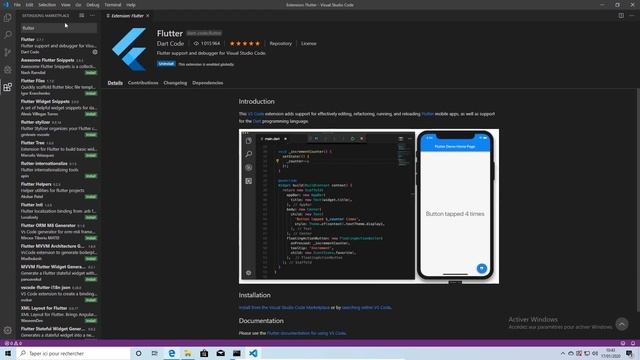The width and height of the screenshot is (640, 360).
Task: Open Mail app from taskbar
Action: tap(220, 353)
